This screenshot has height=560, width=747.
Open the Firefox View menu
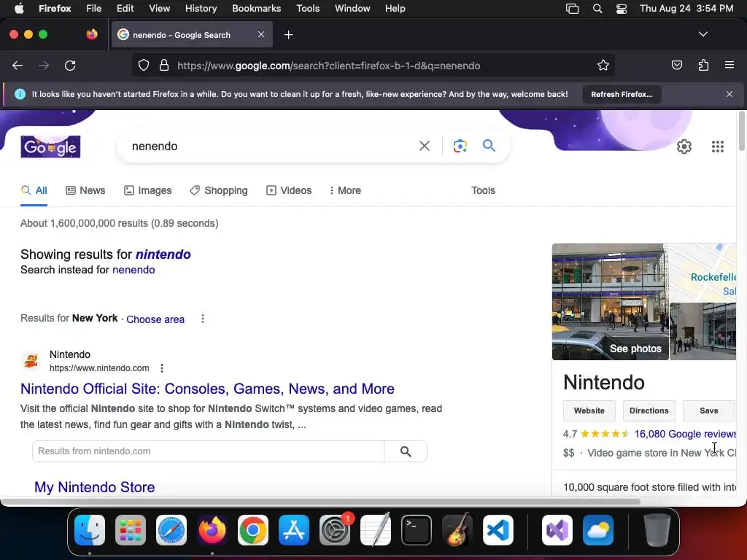[159, 9]
